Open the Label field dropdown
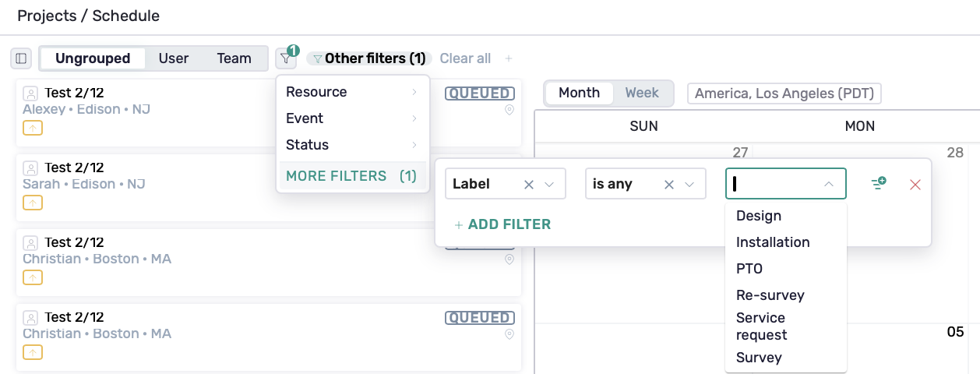 [549, 185]
